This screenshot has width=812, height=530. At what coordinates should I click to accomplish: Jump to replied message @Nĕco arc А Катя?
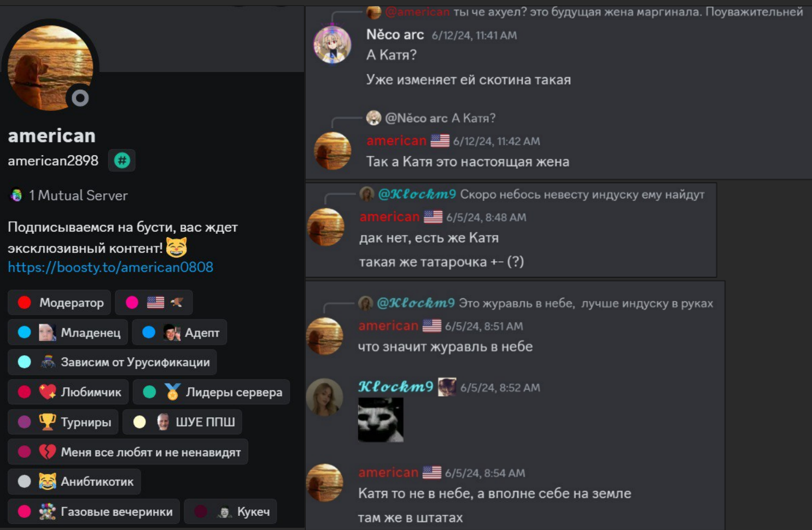pyautogui.click(x=440, y=118)
